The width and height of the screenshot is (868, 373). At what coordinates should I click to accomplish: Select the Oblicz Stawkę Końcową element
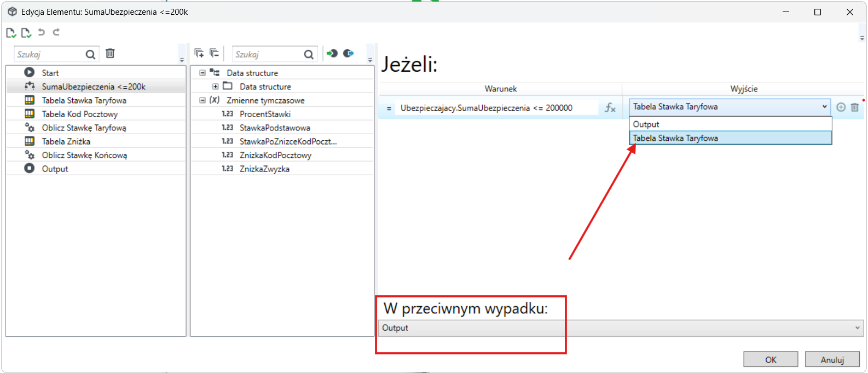coord(96,155)
